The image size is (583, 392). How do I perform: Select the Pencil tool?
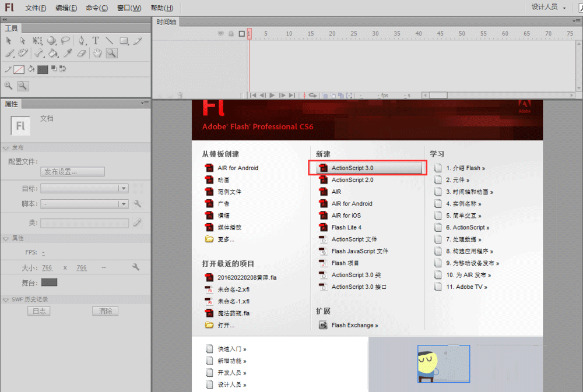(138, 41)
